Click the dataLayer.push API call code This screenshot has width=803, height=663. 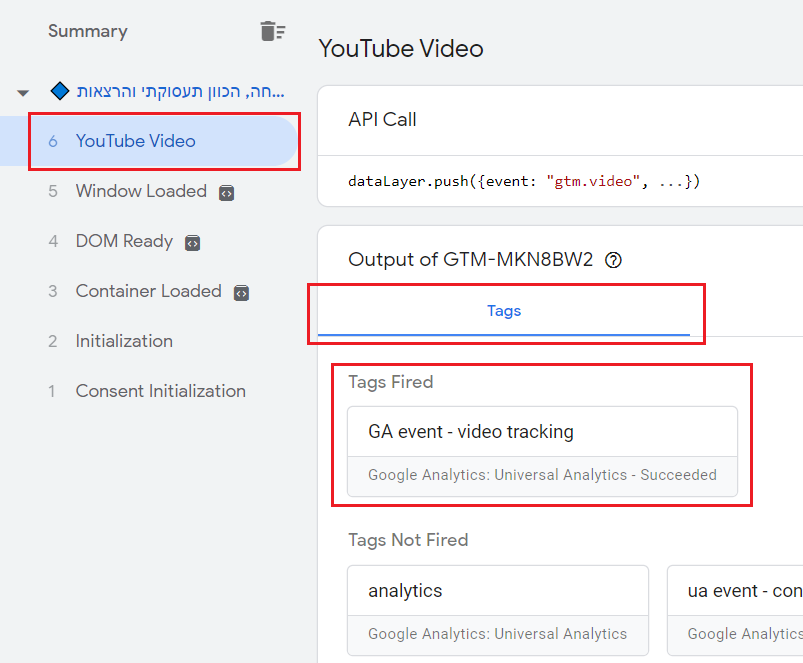(x=524, y=181)
